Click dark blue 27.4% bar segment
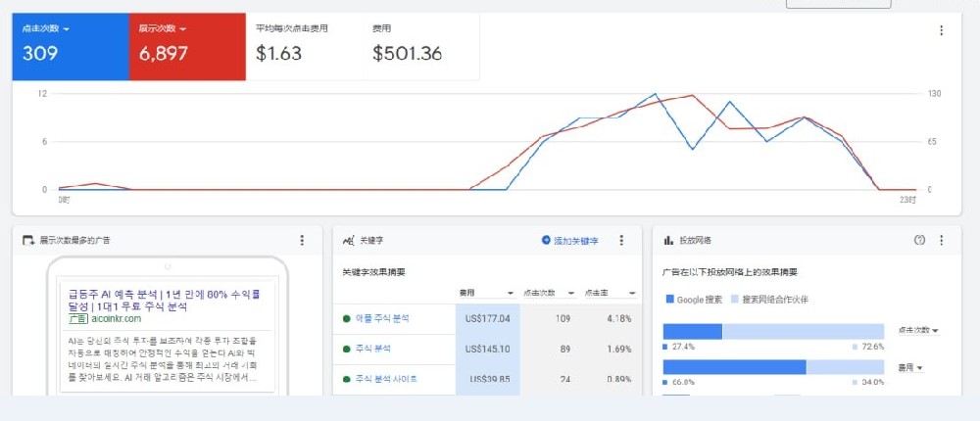Screen dimensions: 980x421 coord(693,332)
